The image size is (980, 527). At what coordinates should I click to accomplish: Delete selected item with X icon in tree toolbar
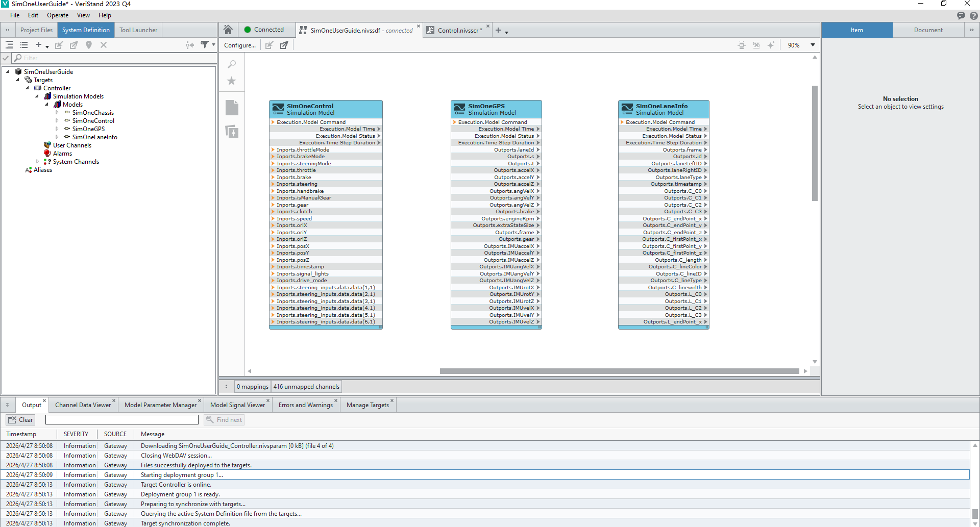point(104,45)
